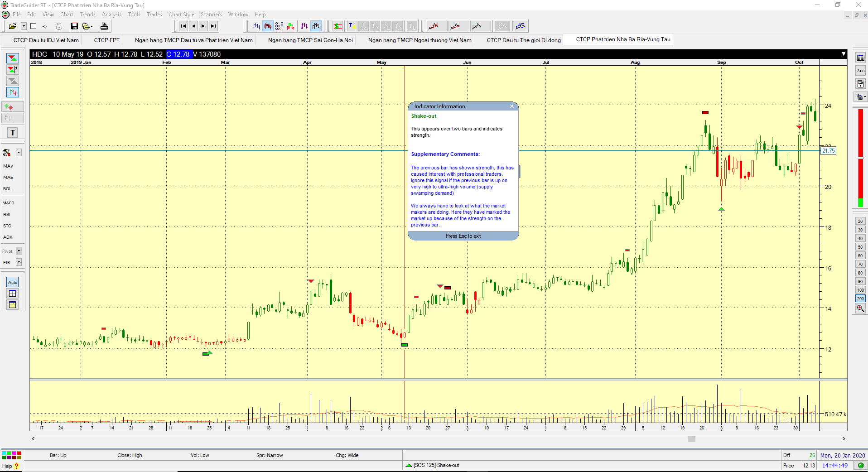Toggle the RSI indicator

tap(7, 215)
